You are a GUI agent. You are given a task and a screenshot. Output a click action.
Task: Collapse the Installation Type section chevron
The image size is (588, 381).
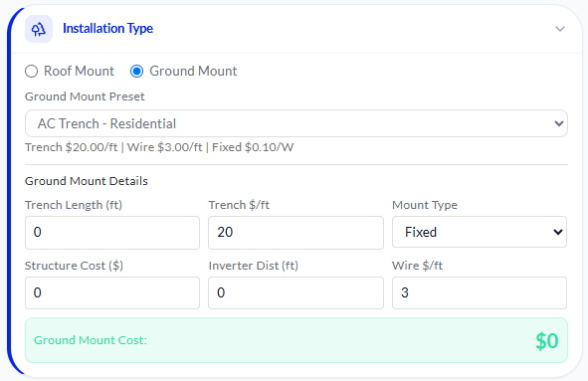(x=560, y=29)
